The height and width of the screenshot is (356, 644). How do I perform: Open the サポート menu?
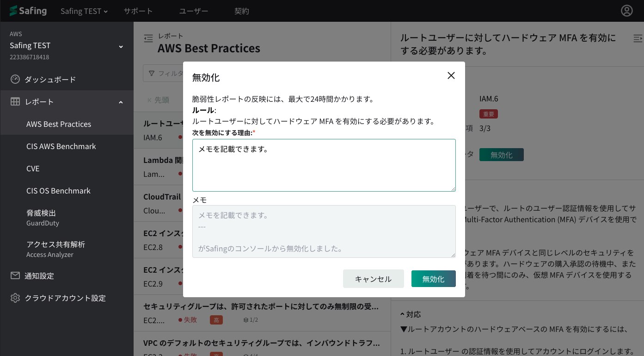pos(138,11)
